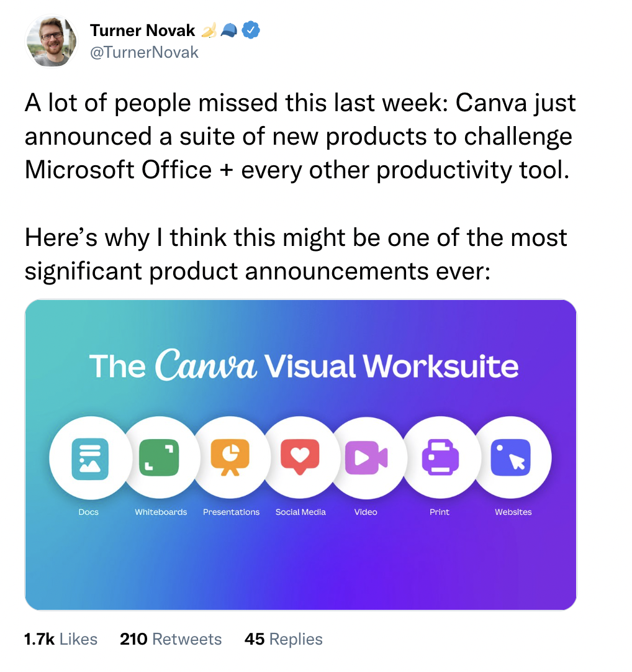The width and height of the screenshot is (632, 672).
Task: Click the Canva logo in the image
Action: coord(205,365)
